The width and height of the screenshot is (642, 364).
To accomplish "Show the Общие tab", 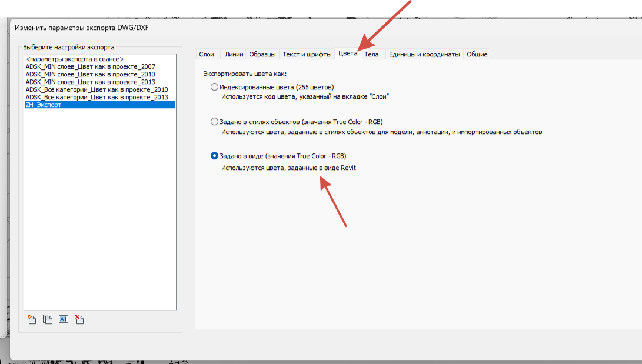I will (477, 54).
